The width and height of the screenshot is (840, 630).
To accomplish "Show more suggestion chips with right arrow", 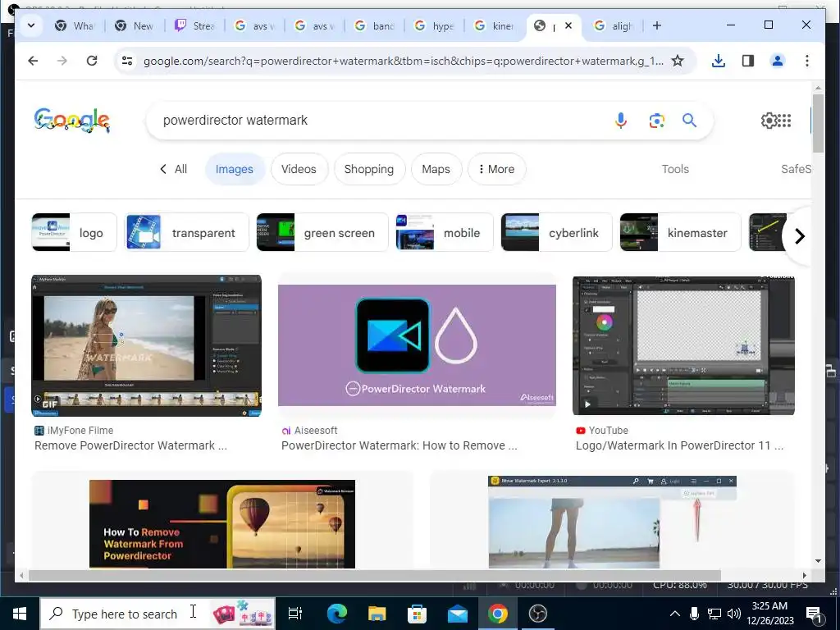I will tap(799, 235).
